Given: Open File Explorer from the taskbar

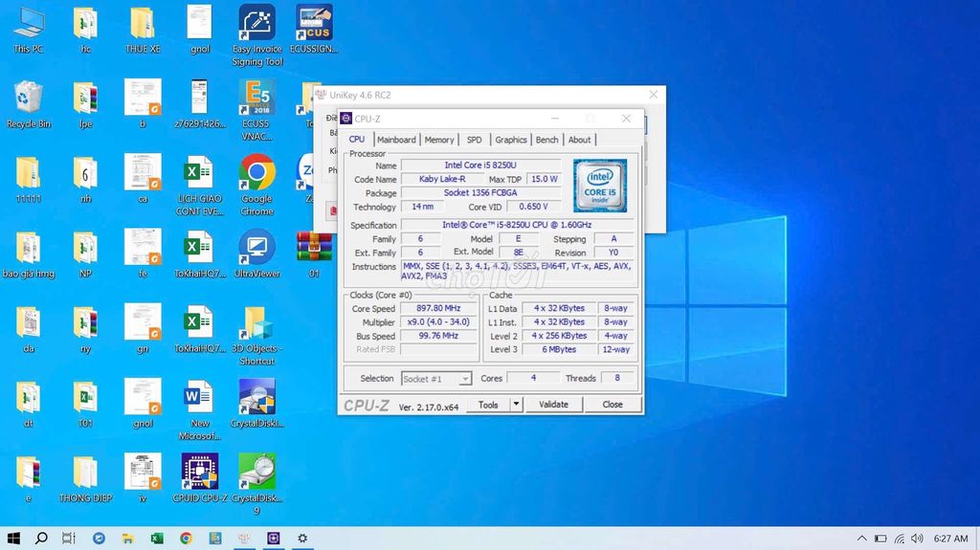Looking at the screenshot, I should (127, 539).
